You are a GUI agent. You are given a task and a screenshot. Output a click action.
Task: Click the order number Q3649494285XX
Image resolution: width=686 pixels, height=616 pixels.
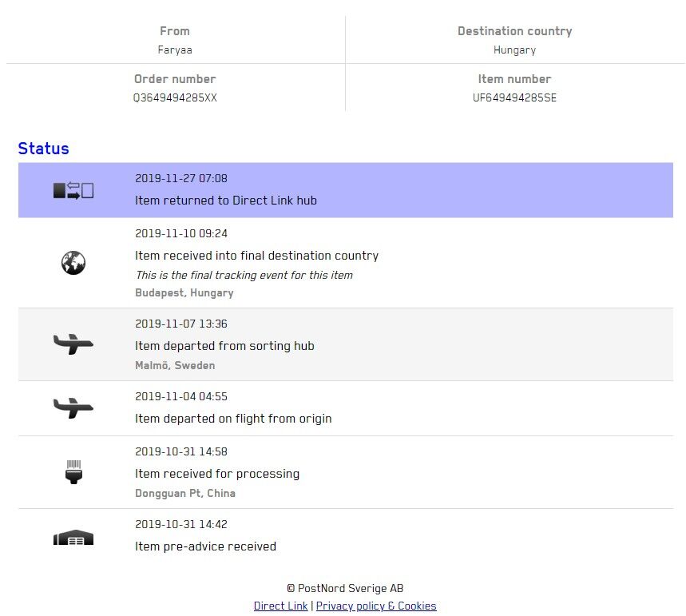[175, 98]
